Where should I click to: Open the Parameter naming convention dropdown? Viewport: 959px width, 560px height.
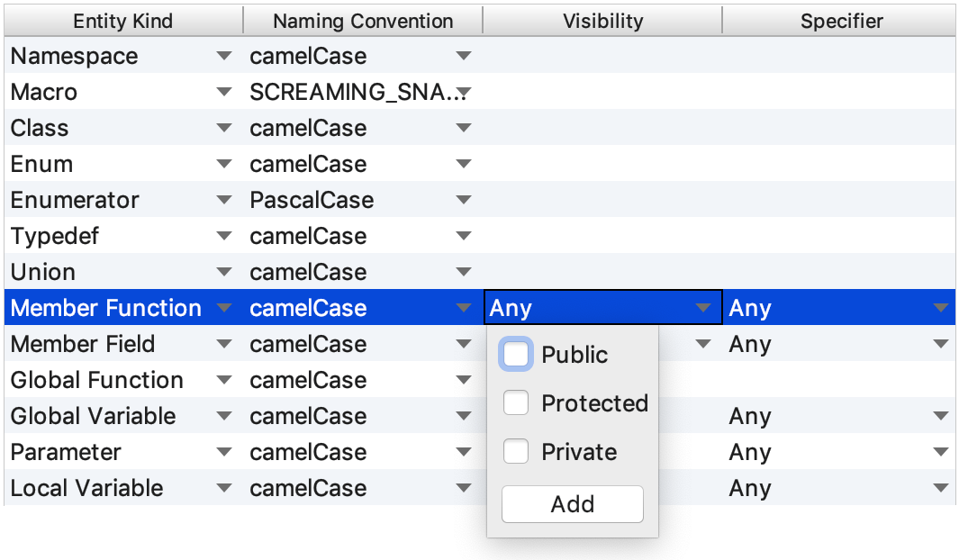pyautogui.click(x=464, y=452)
